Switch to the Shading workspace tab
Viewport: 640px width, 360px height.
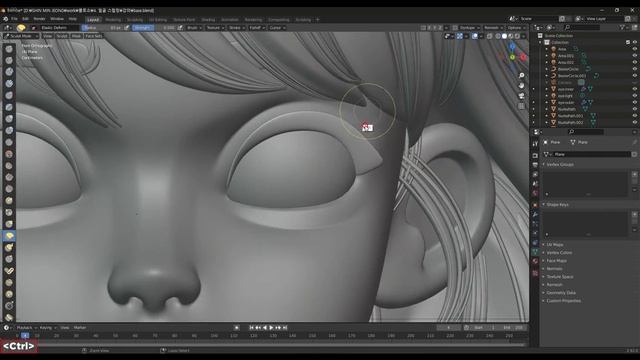[x=208, y=20]
